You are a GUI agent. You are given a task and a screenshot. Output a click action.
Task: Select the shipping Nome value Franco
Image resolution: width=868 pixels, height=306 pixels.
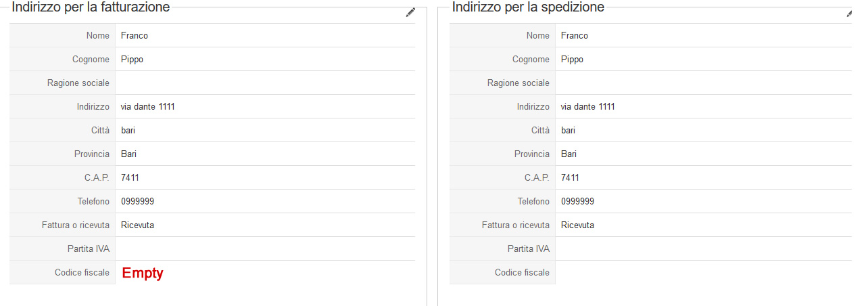[x=575, y=36]
